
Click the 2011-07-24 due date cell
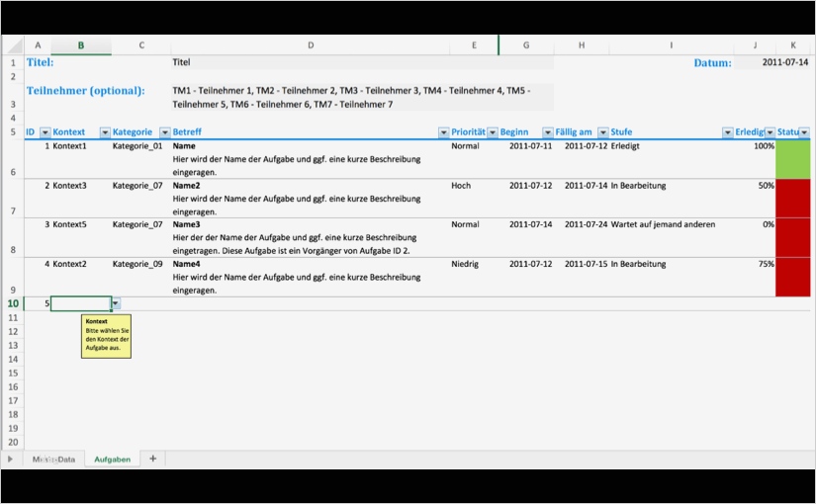tap(582, 238)
